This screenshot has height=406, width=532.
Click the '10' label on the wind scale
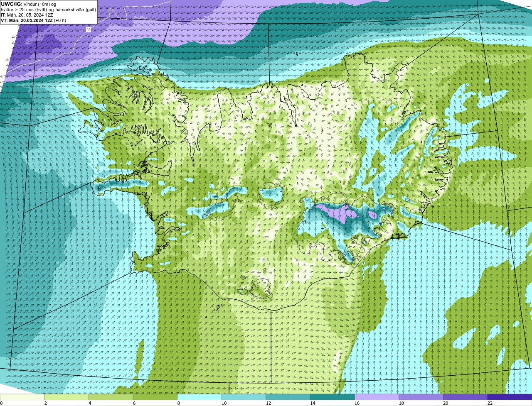tap(224, 403)
